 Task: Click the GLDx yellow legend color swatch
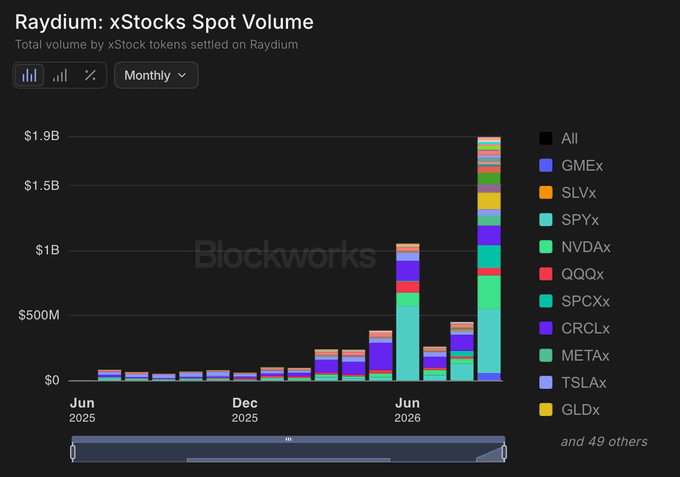pyautogui.click(x=546, y=409)
